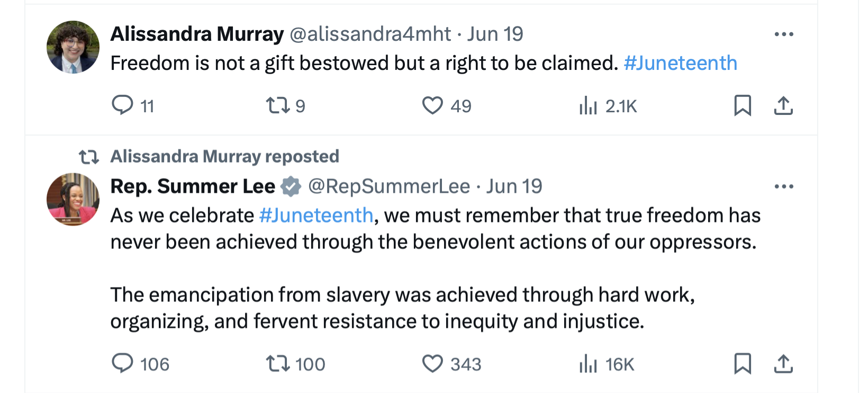Like Rep. Summer Lee's tweet
868x393 pixels.
coord(432,363)
